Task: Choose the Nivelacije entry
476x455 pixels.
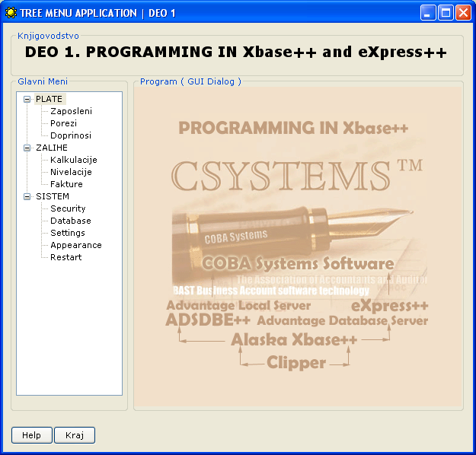Action: 71,172
